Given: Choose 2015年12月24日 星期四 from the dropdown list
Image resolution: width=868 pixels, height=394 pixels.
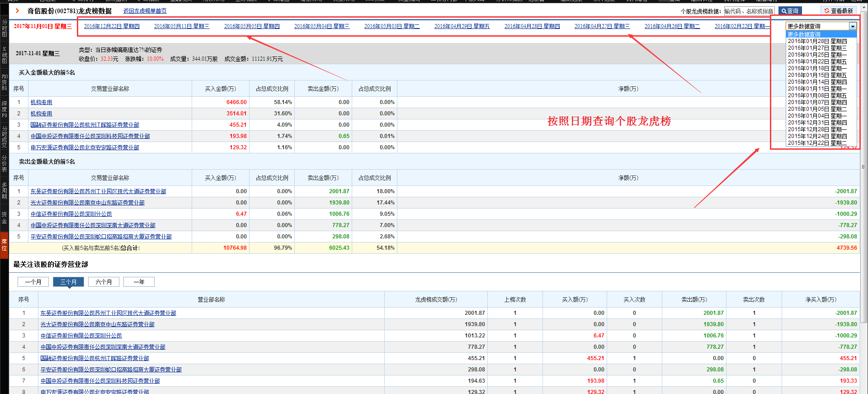Looking at the screenshot, I should [821, 136].
